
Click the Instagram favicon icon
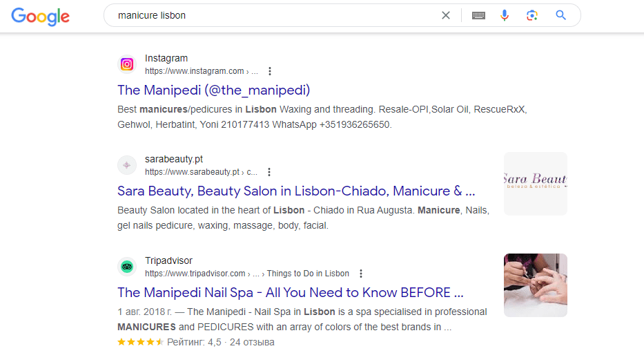[x=127, y=64]
